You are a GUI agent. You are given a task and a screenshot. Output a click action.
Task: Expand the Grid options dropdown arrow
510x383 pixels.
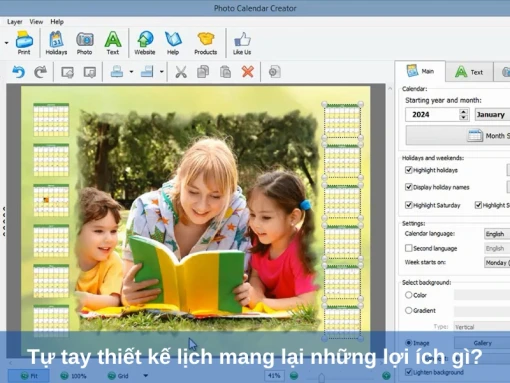146,376
